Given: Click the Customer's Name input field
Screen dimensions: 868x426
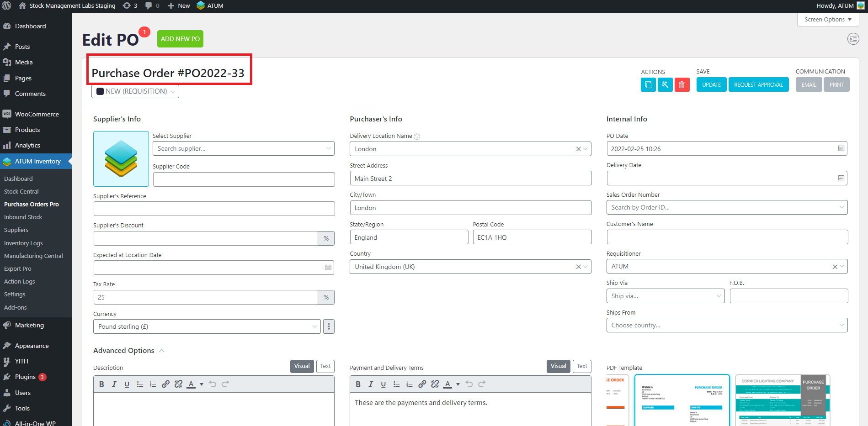Looking at the screenshot, I should (x=727, y=237).
